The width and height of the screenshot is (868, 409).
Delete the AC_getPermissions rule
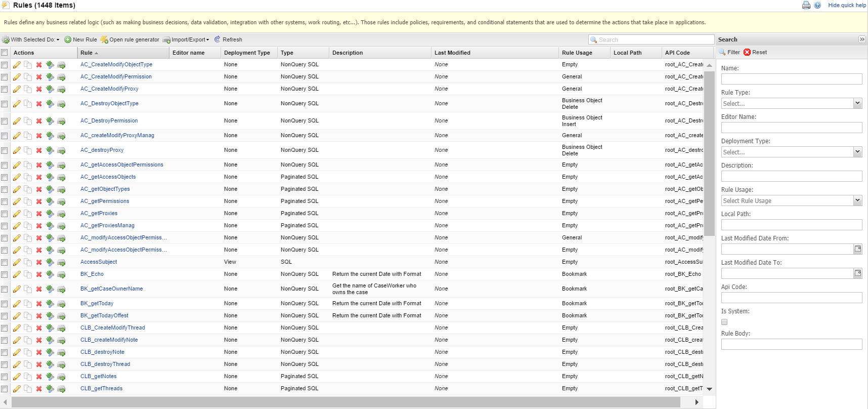pyautogui.click(x=39, y=201)
